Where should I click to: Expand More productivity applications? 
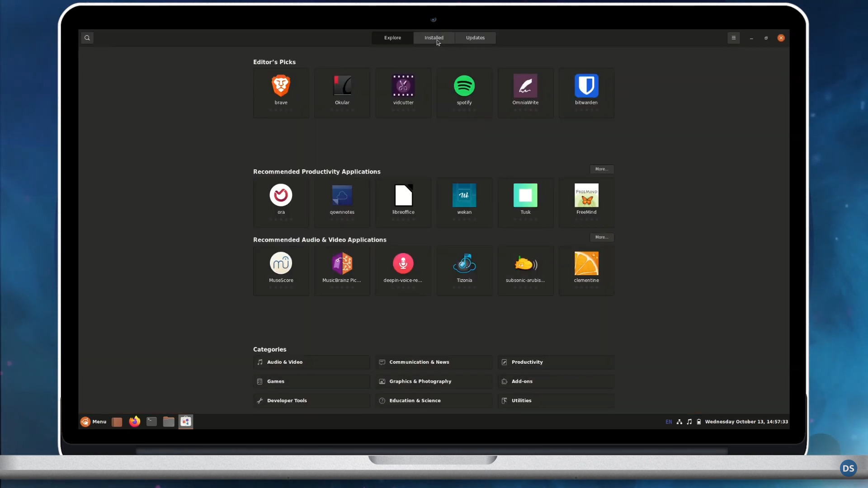point(601,169)
